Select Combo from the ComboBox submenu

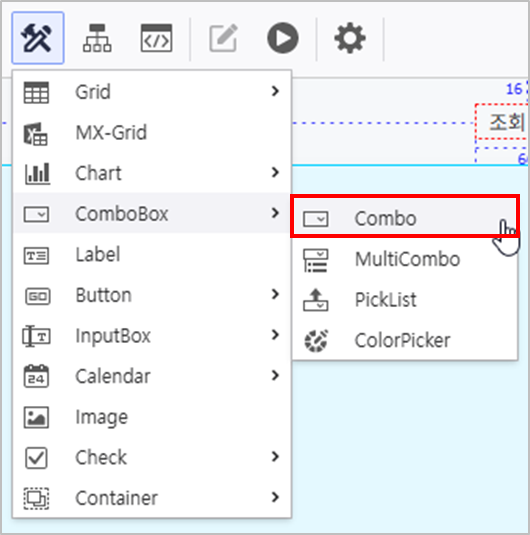point(405,218)
